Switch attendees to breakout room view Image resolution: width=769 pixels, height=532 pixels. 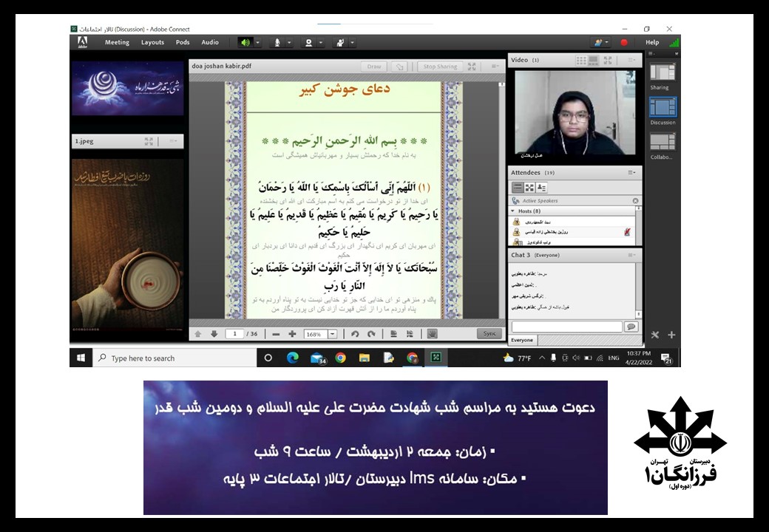(x=529, y=188)
